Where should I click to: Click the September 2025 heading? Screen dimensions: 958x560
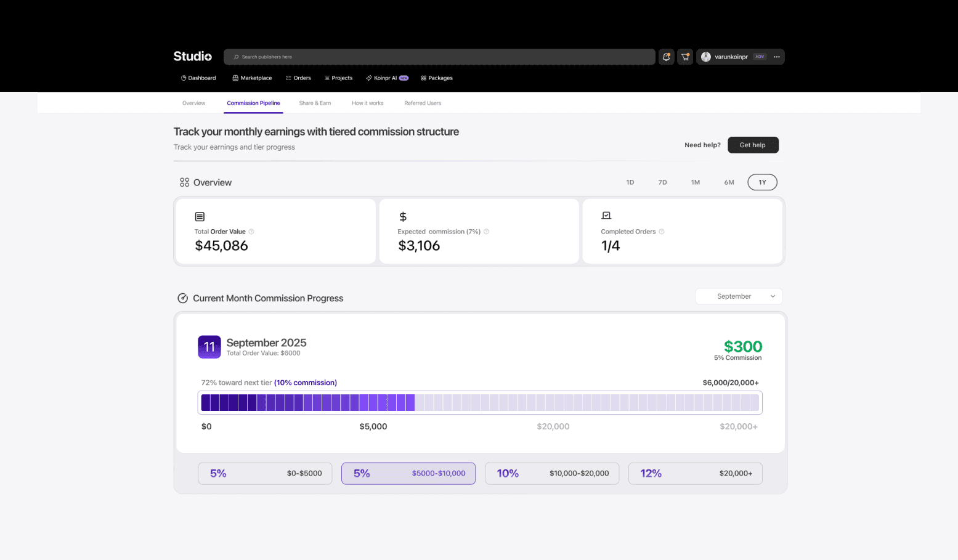[x=266, y=343]
